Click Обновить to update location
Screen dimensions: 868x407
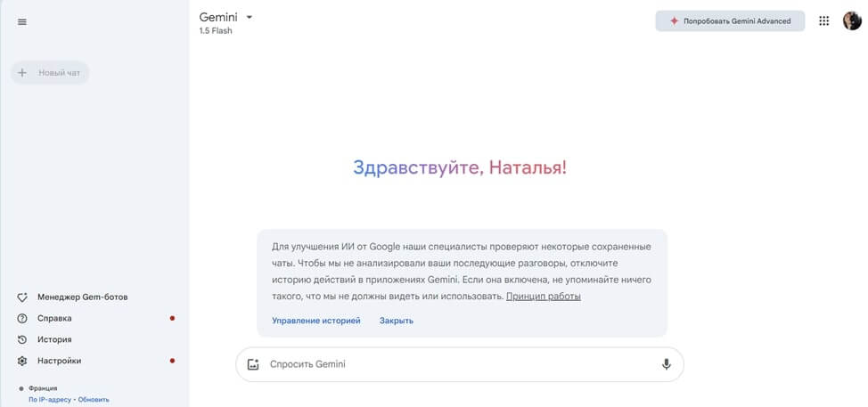(x=94, y=399)
